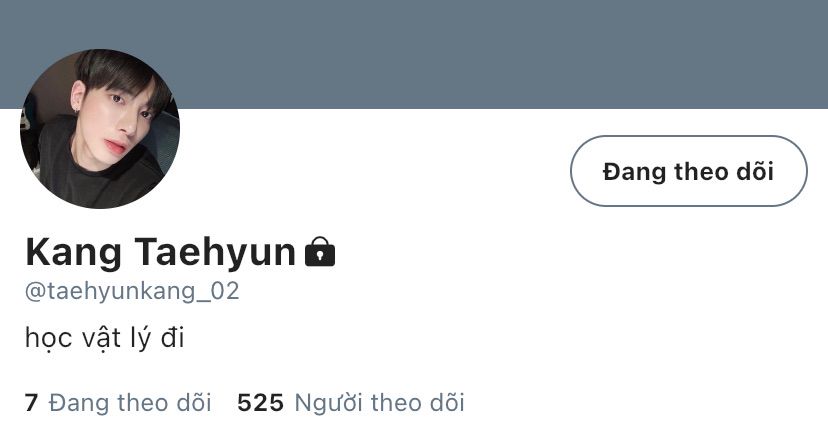This screenshot has height=434, width=828.
Task: Click the bio text học vật lý đi
Action: (105, 338)
